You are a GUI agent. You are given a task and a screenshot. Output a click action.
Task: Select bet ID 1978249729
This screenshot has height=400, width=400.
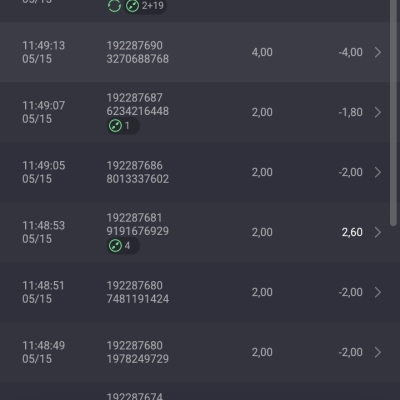(138, 359)
